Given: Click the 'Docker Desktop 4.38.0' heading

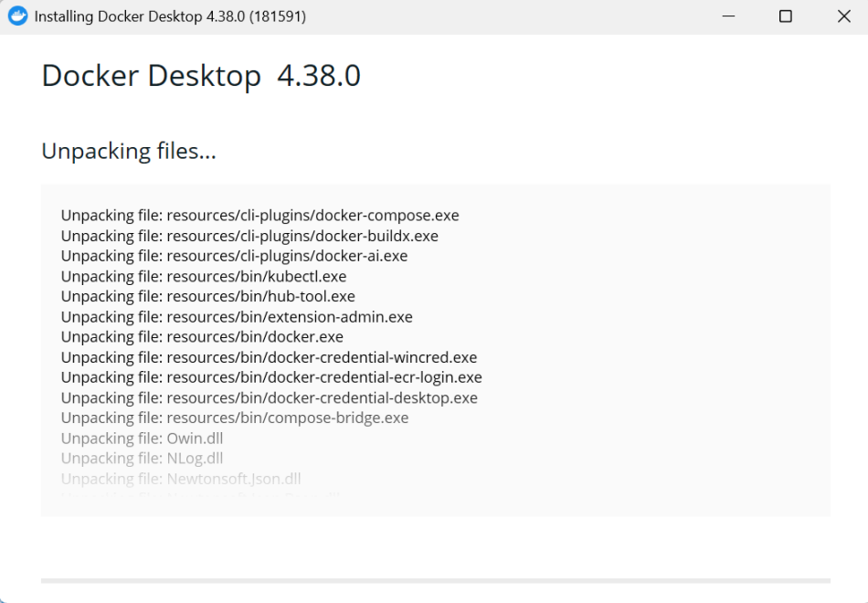Looking at the screenshot, I should [201, 76].
